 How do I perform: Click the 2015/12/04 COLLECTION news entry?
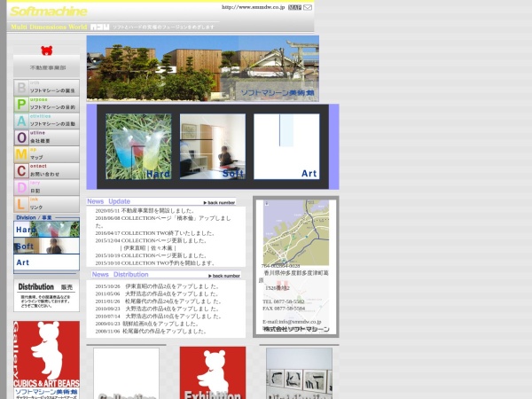(151, 240)
